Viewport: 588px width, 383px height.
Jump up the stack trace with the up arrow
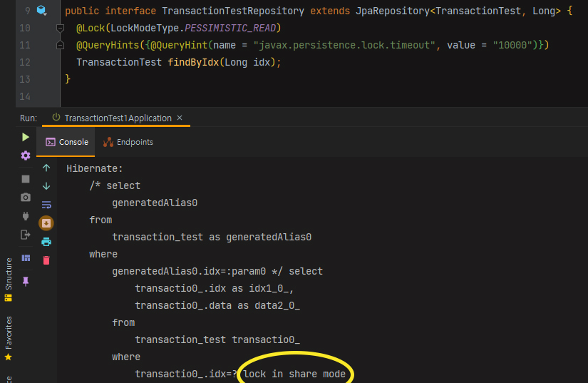pos(46,168)
